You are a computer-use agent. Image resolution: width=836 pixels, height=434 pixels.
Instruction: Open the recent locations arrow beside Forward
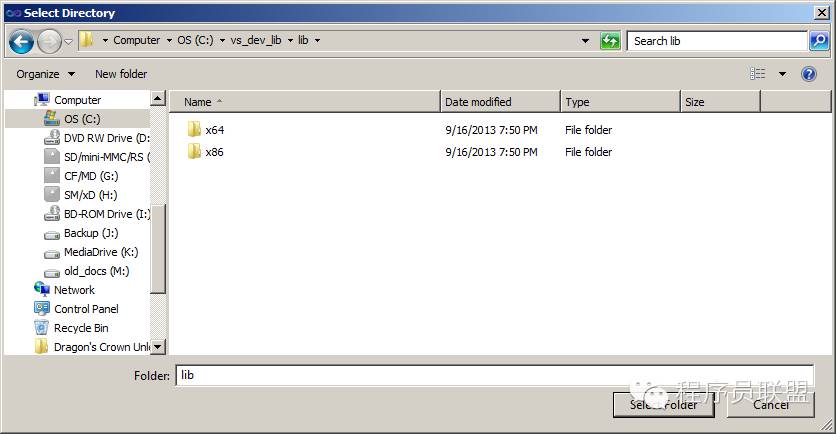(x=68, y=41)
